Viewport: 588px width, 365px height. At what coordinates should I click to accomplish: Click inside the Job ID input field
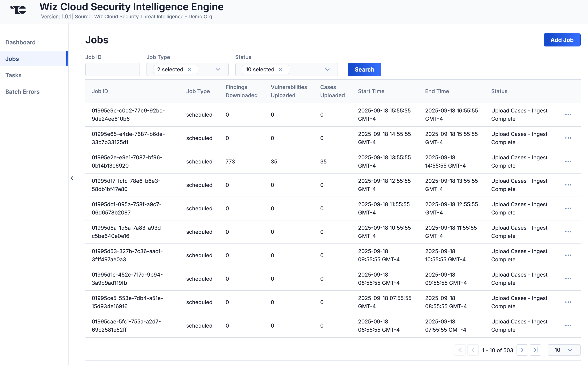112,69
